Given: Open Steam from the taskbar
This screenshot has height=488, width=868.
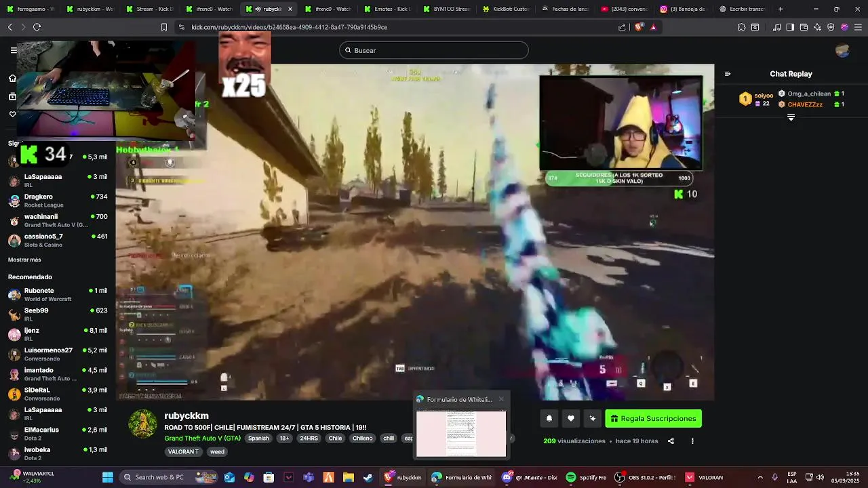Looking at the screenshot, I should point(368,477).
